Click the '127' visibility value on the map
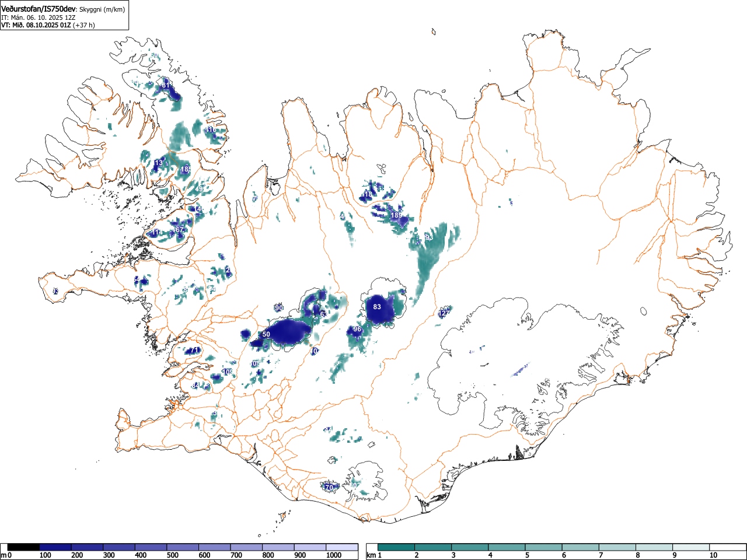This screenshot has width=747, height=560. pos(444,313)
